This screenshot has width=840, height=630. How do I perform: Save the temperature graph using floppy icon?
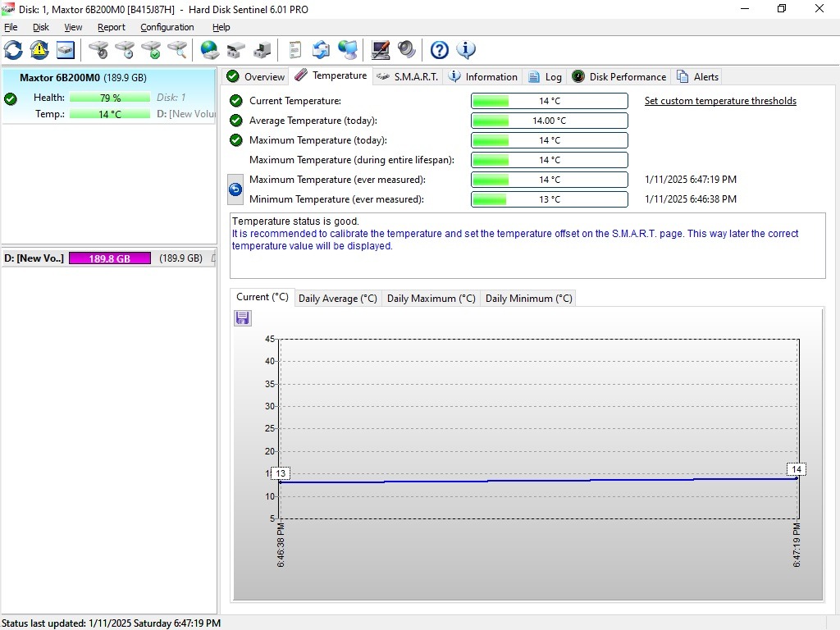coord(243,318)
